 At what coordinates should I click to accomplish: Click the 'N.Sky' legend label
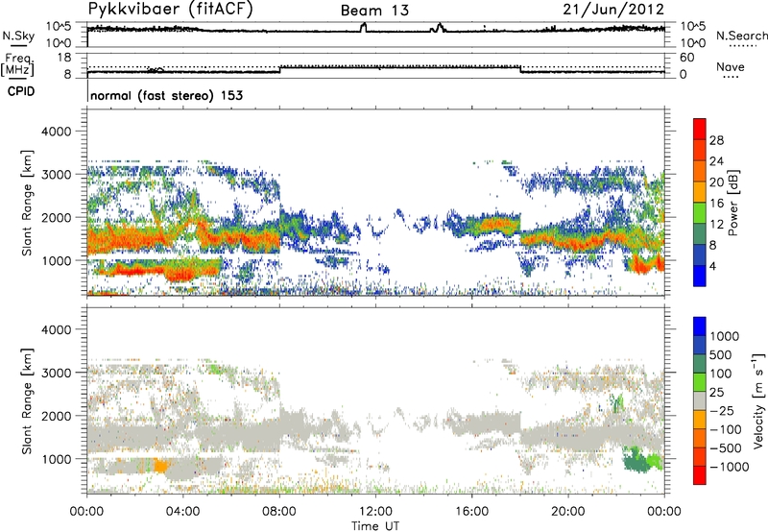pos(18,36)
